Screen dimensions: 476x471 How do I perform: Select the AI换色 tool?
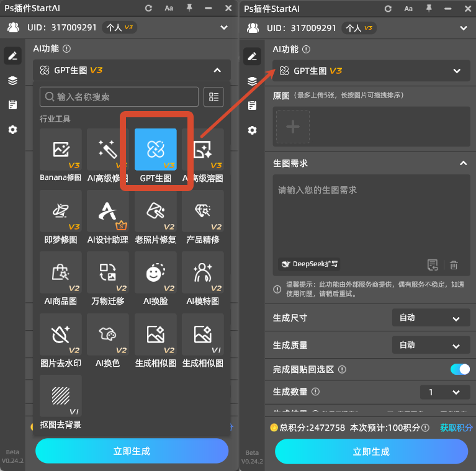pyautogui.click(x=108, y=334)
